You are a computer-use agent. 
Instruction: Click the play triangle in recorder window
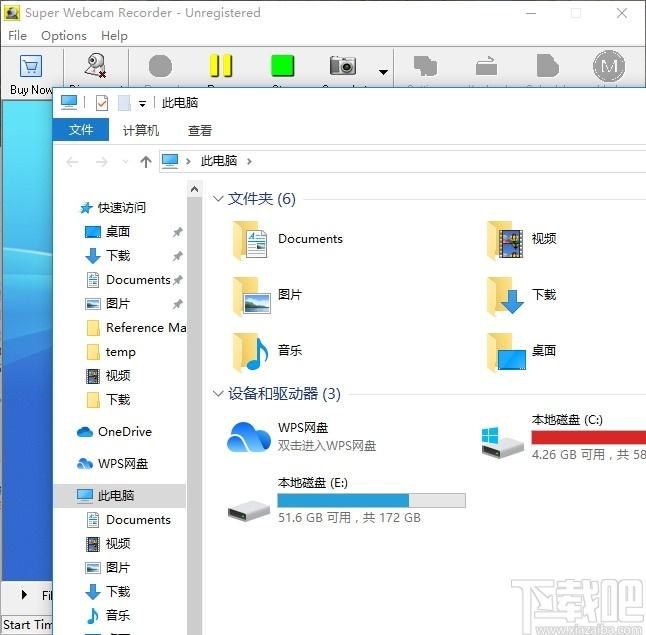(24, 595)
